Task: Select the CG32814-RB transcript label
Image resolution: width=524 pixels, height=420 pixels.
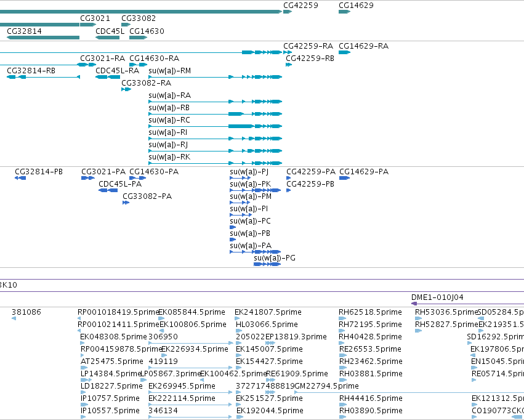Action: pos(31,71)
